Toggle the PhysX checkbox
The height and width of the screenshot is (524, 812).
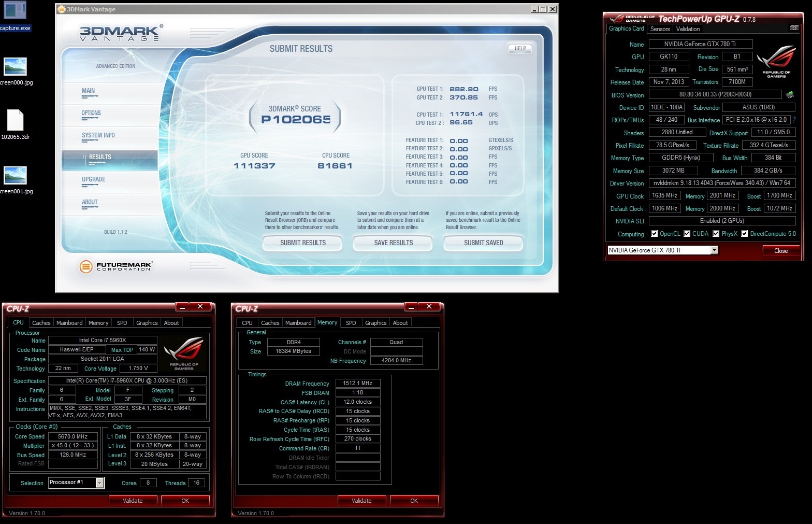click(x=716, y=234)
